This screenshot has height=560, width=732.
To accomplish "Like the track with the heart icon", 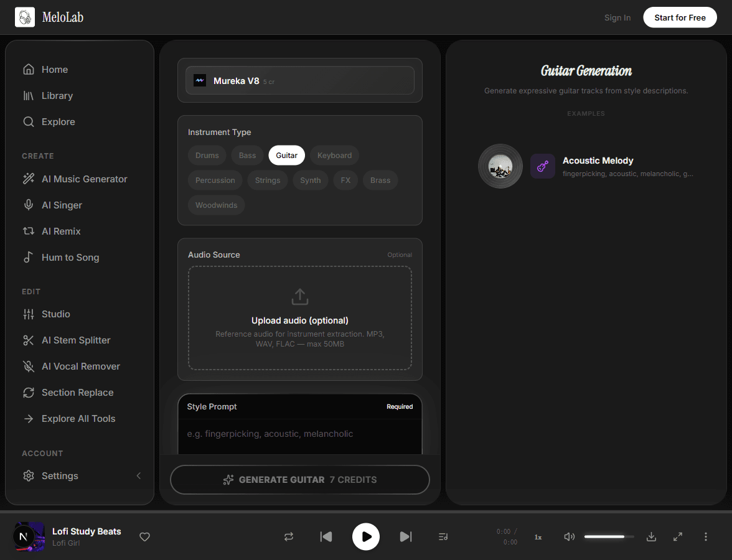I will coord(144,536).
